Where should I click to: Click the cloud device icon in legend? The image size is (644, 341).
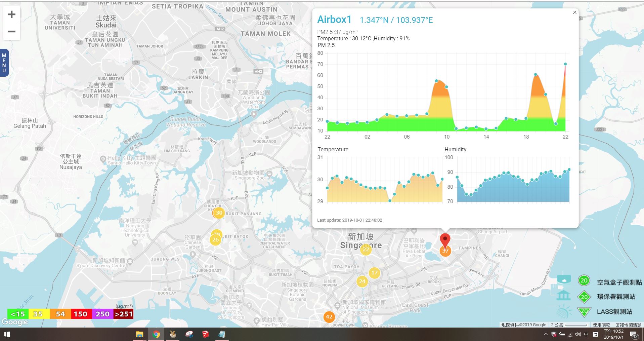tap(564, 280)
